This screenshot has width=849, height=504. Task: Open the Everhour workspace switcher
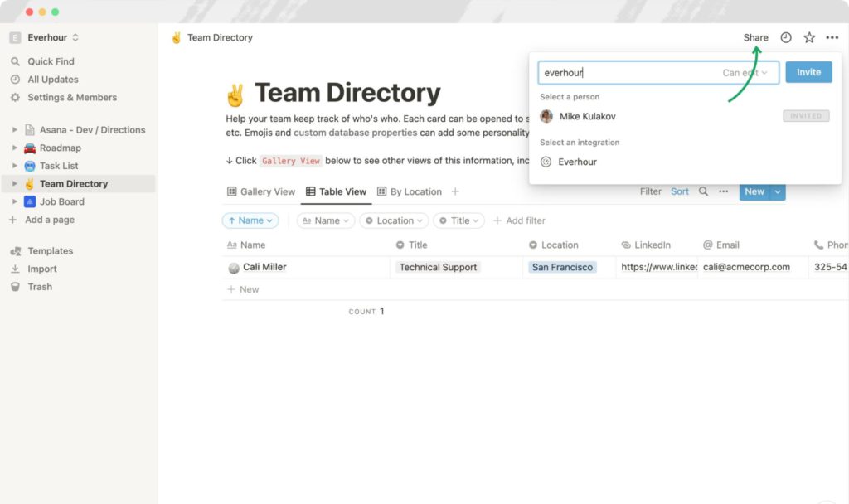[47, 37]
